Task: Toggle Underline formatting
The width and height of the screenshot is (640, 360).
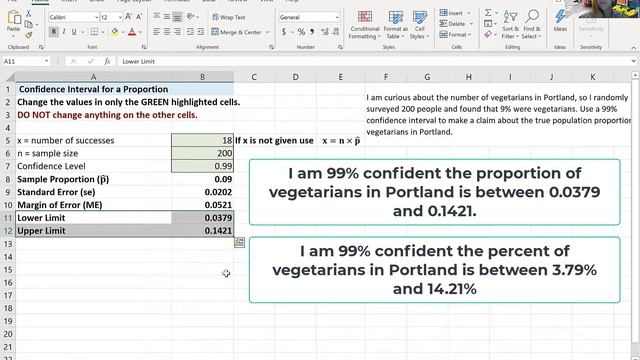Action: click(x=74, y=32)
